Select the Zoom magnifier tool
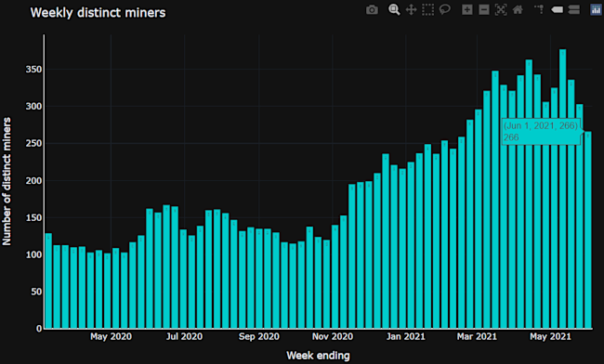The height and width of the screenshot is (364, 604). (394, 9)
